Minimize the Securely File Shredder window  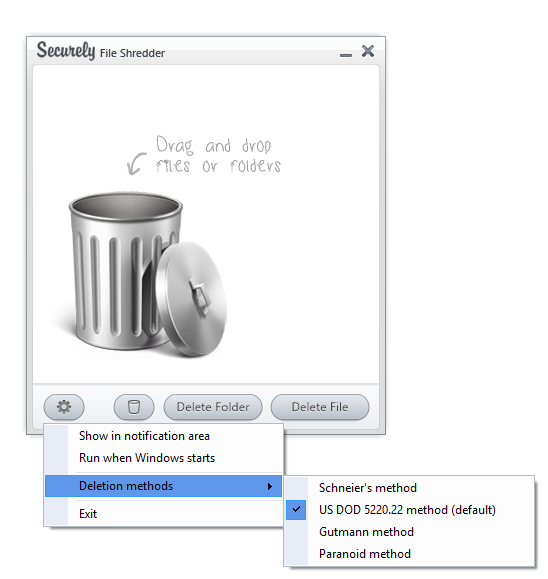click(x=346, y=55)
